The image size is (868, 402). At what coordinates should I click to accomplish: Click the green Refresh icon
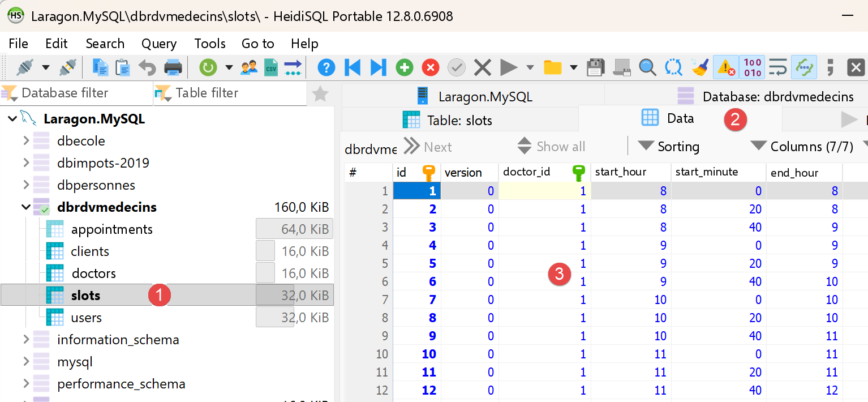click(208, 68)
